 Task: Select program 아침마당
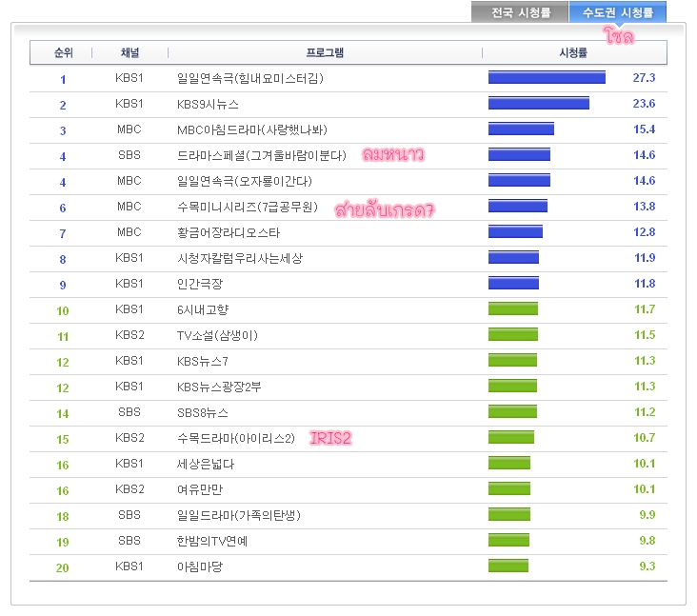[x=200, y=567]
